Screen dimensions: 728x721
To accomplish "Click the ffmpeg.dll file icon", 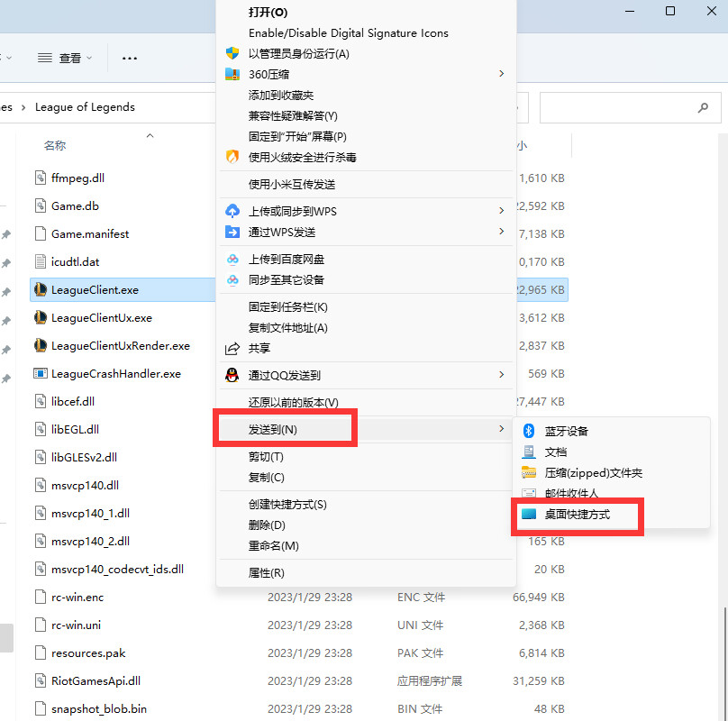I will point(41,178).
